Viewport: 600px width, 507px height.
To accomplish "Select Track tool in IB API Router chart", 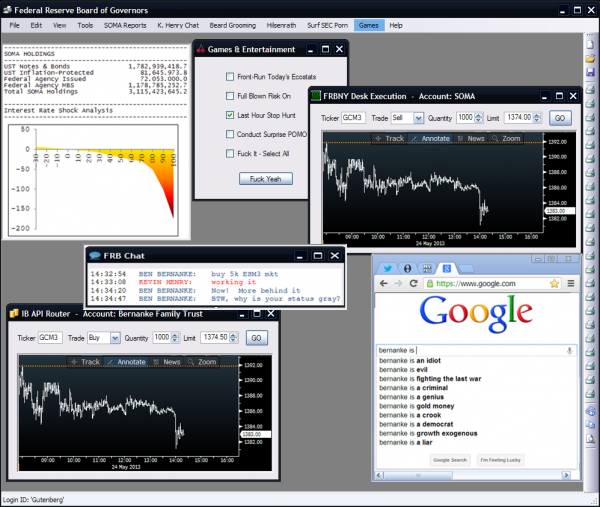I will (x=85, y=362).
